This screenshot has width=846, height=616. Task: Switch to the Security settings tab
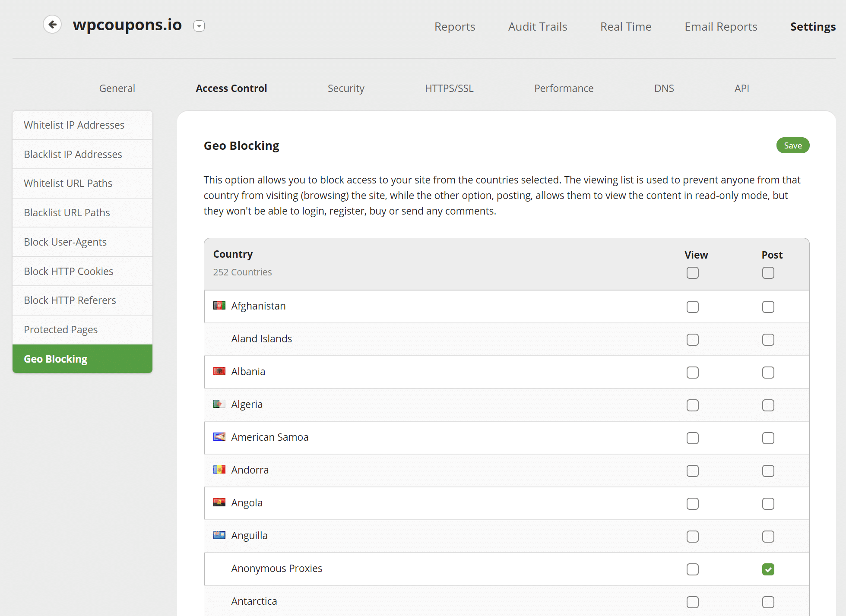(345, 87)
